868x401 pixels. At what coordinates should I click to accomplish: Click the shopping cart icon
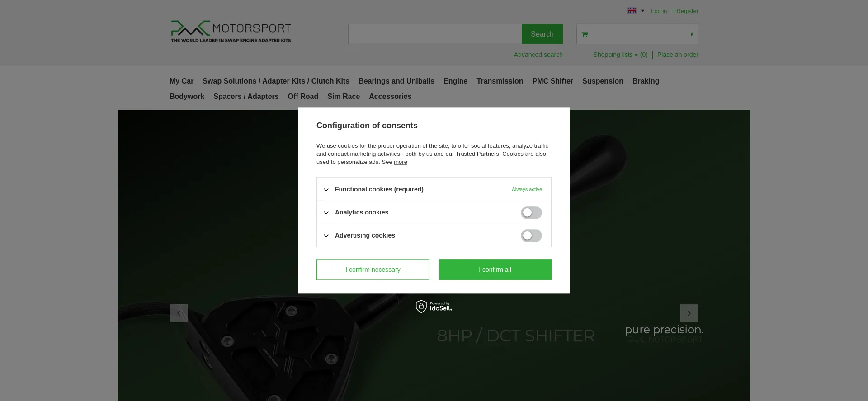(585, 34)
